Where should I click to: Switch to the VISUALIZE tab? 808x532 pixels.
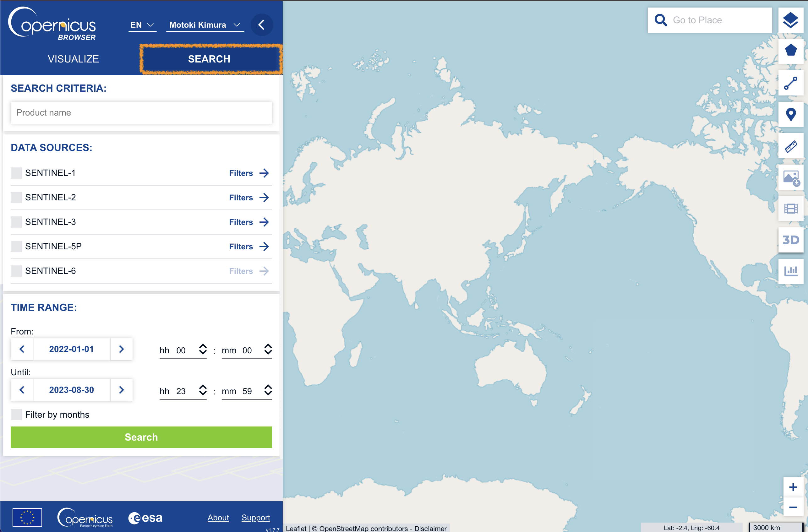pyautogui.click(x=73, y=59)
